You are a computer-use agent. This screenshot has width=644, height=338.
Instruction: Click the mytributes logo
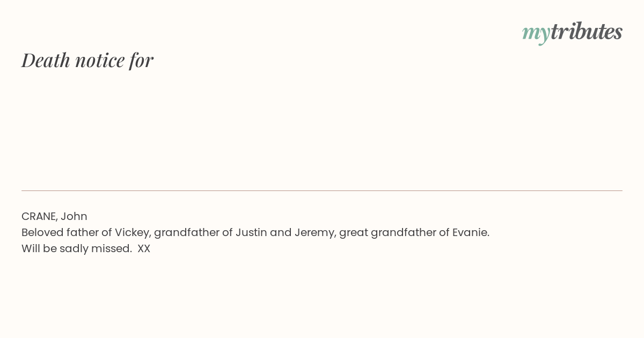[x=572, y=32]
